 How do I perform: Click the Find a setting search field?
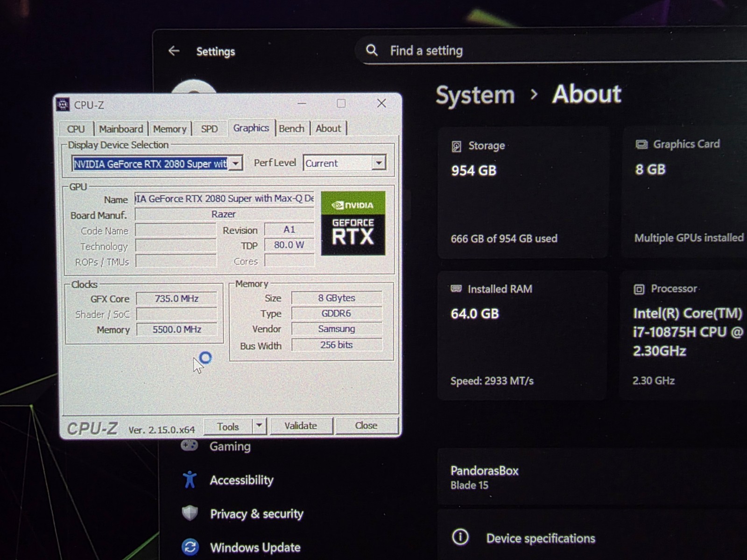(551, 50)
